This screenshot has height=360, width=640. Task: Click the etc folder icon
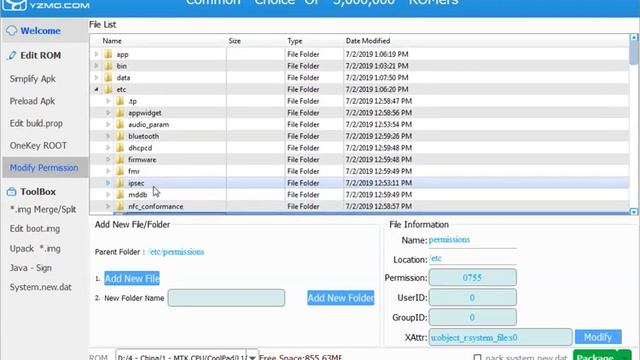pyautogui.click(x=108, y=89)
